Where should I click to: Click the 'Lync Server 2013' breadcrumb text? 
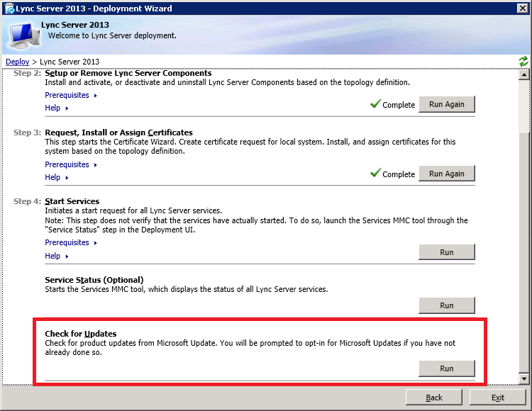tap(70, 62)
